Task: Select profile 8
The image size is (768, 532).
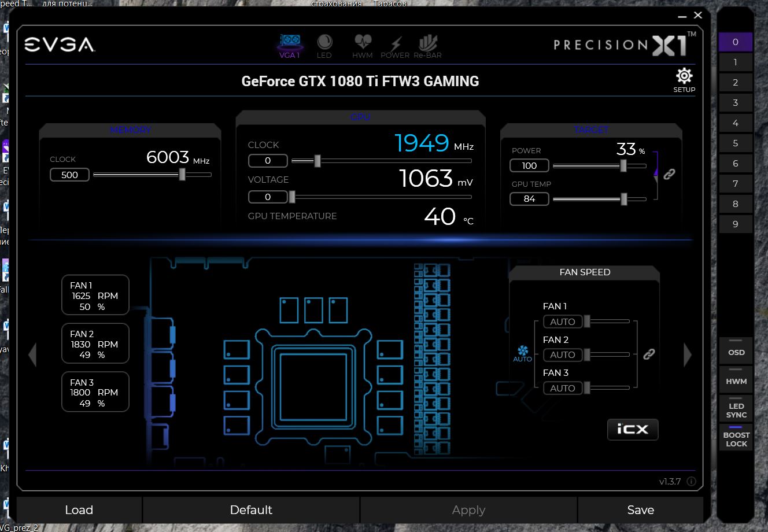Action: [736, 204]
